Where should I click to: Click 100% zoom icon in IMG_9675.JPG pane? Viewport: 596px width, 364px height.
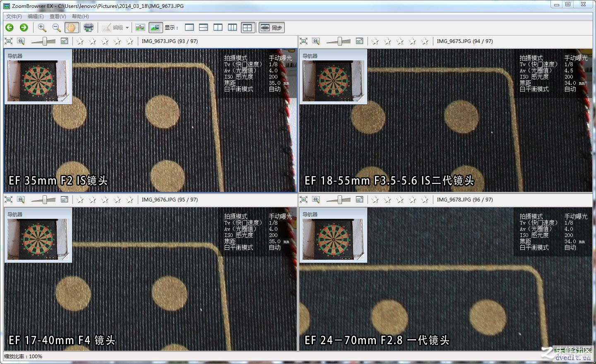pyautogui.click(x=316, y=41)
